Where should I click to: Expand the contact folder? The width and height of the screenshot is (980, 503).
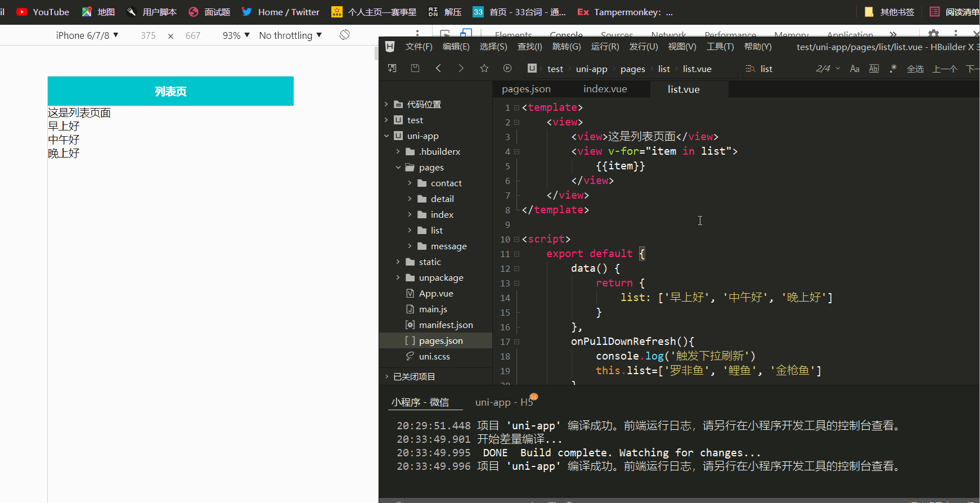click(x=410, y=183)
